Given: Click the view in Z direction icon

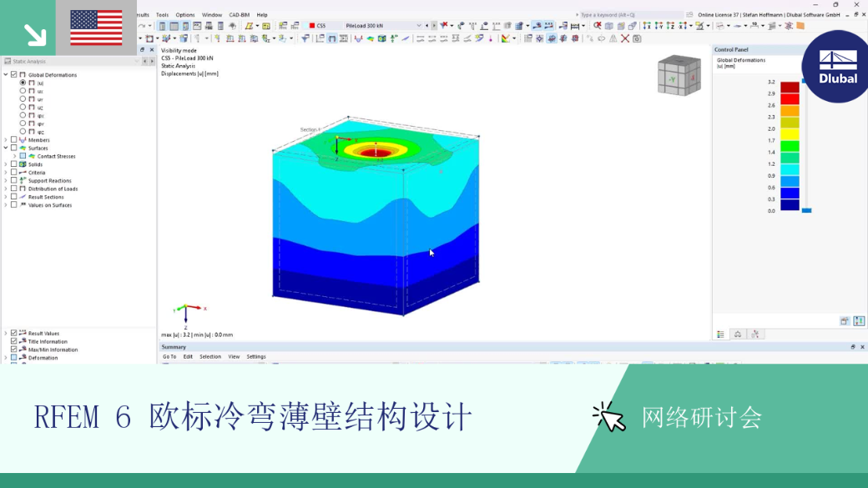Looking at the screenshot, I should [x=670, y=26].
